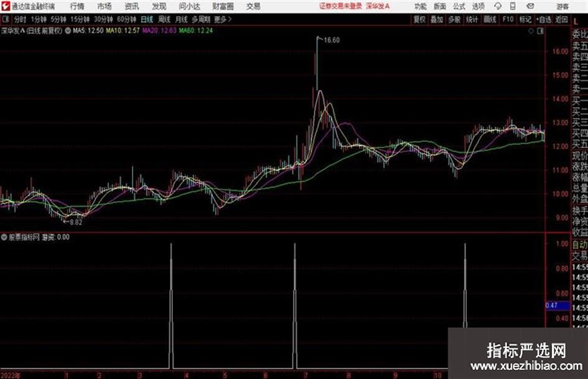This screenshot has width=588, height=379.
Task: Select the 多周期 view tab
Action: [x=200, y=19]
